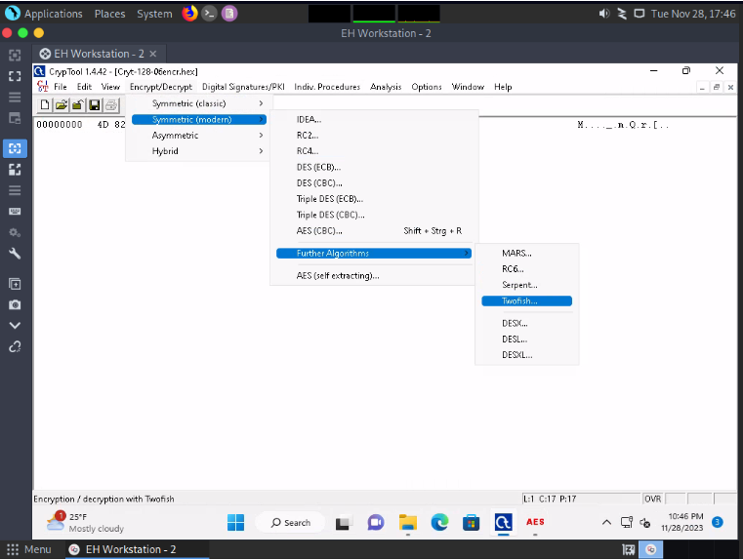Select AES (self extracting) menu item
This screenshot has width=743, height=560.
click(x=338, y=276)
